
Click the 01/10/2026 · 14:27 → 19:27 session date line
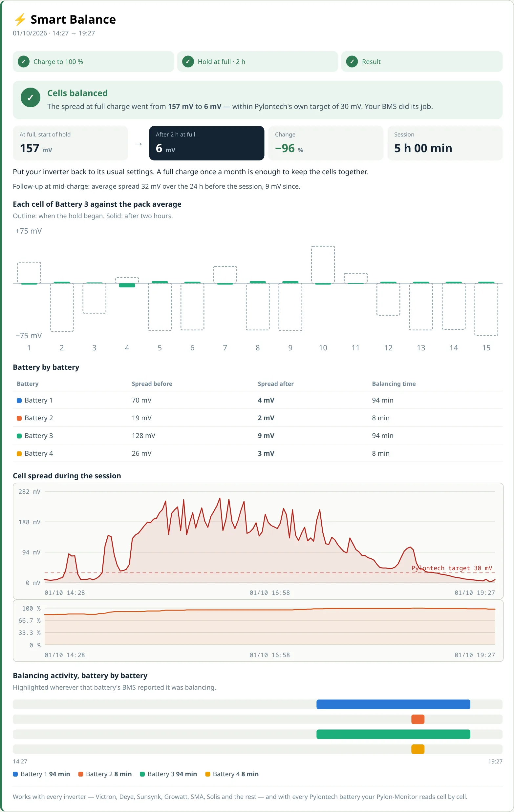click(54, 33)
